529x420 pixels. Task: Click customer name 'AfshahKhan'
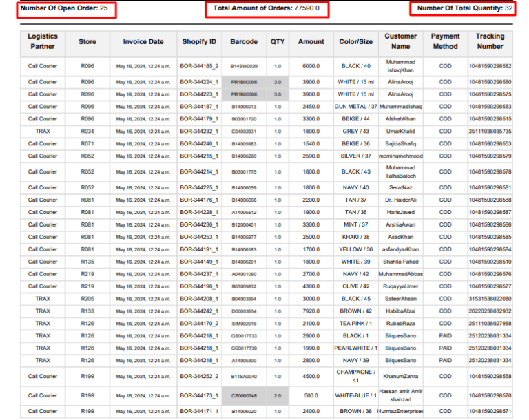tap(400, 119)
